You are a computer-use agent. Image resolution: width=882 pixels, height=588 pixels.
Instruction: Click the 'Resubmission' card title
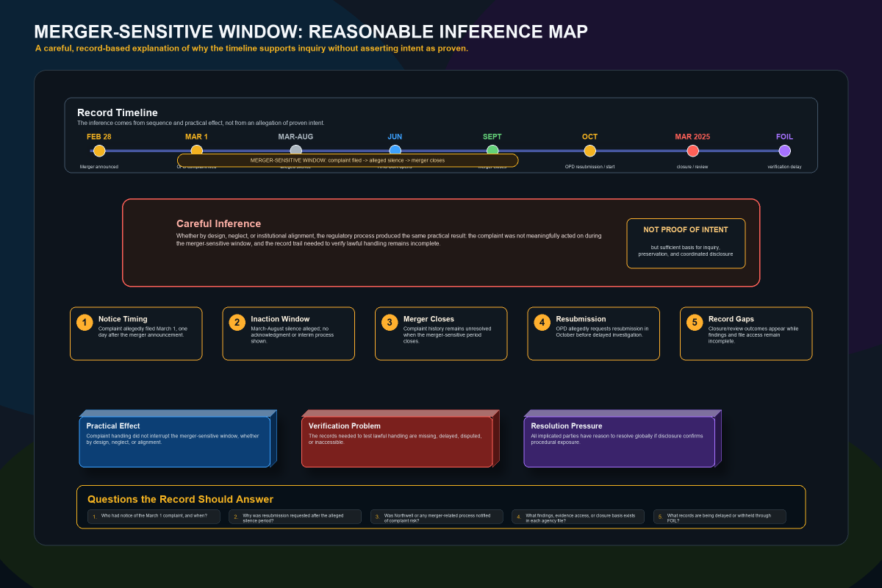tap(581, 319)
